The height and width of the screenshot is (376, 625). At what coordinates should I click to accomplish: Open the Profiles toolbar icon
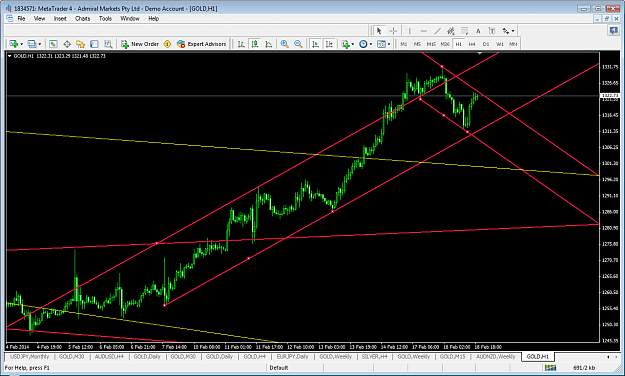pyautogui.click(x=32, y=44)
